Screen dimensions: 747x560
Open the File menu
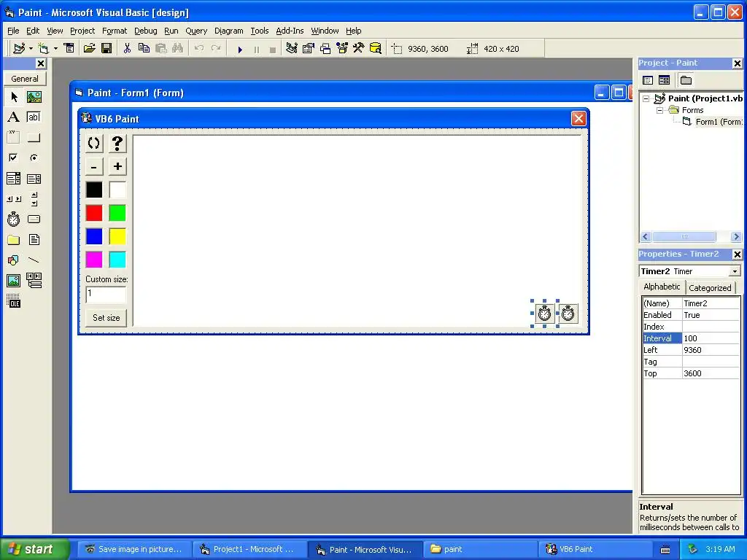click(x=13, y=31)
